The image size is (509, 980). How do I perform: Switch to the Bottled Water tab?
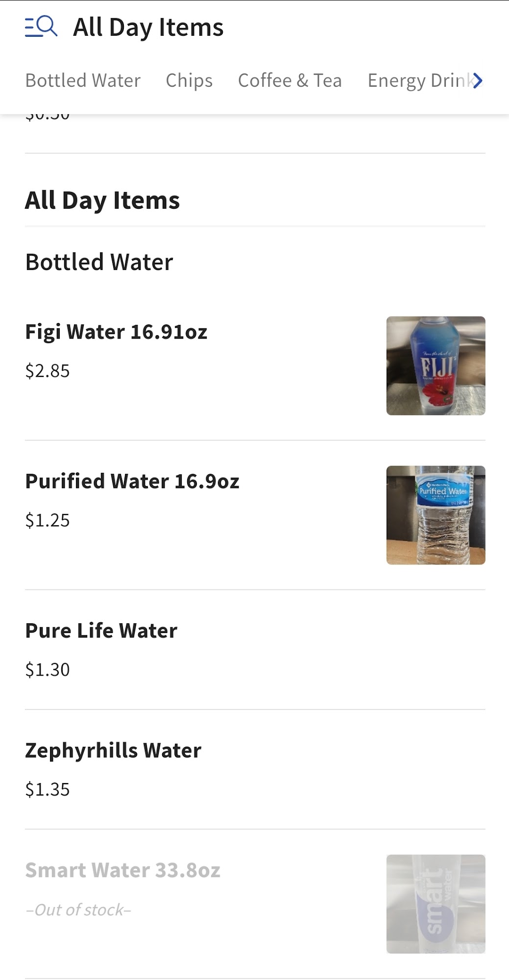pos(83,80)
